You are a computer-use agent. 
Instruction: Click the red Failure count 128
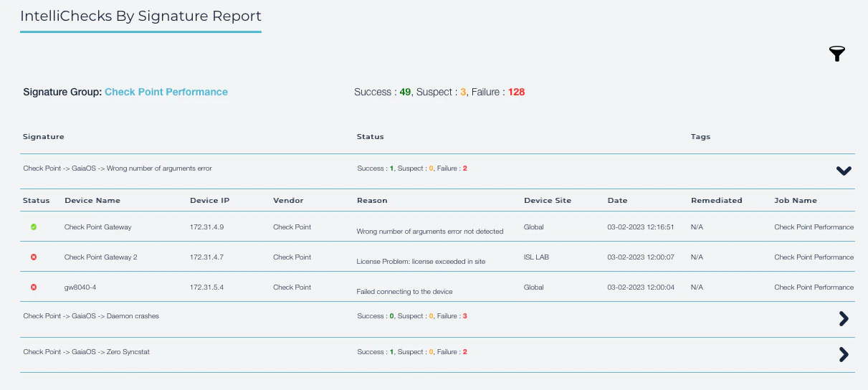(x=516, y=92)
